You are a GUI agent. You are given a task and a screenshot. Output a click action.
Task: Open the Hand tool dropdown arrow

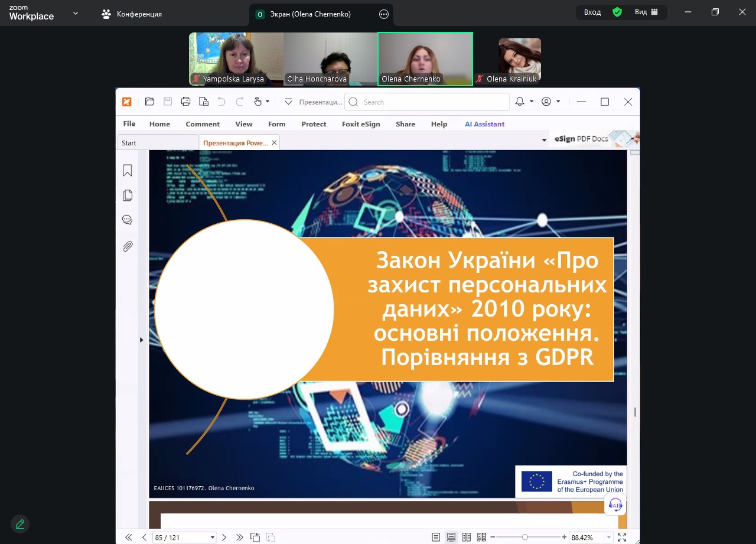[268, 102]
